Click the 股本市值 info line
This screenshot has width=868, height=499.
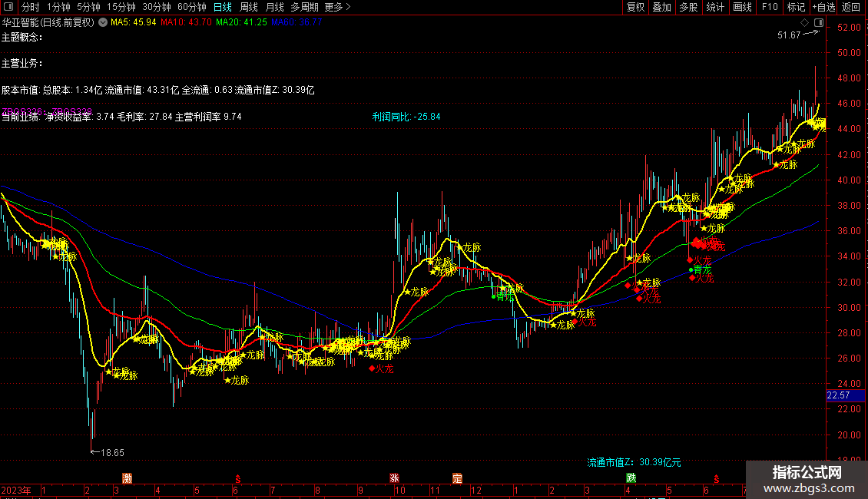coord(157,90)
